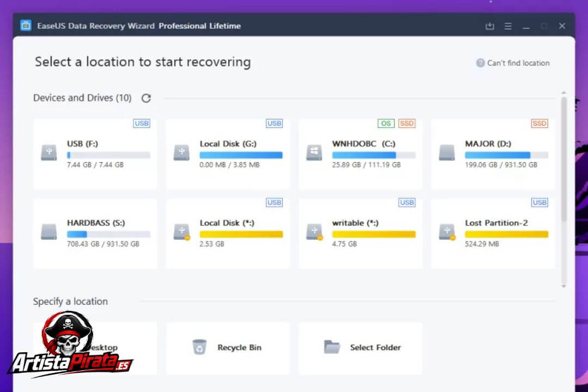Click the Specify a location heading
Screen dimensions: 588x392
click(x=70, y=302)
